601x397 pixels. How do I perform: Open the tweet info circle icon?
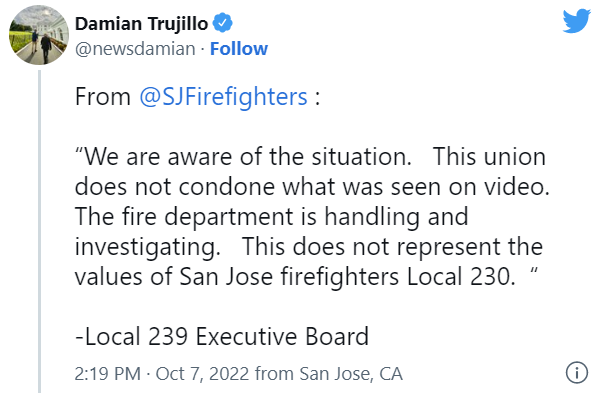point(576,372)
